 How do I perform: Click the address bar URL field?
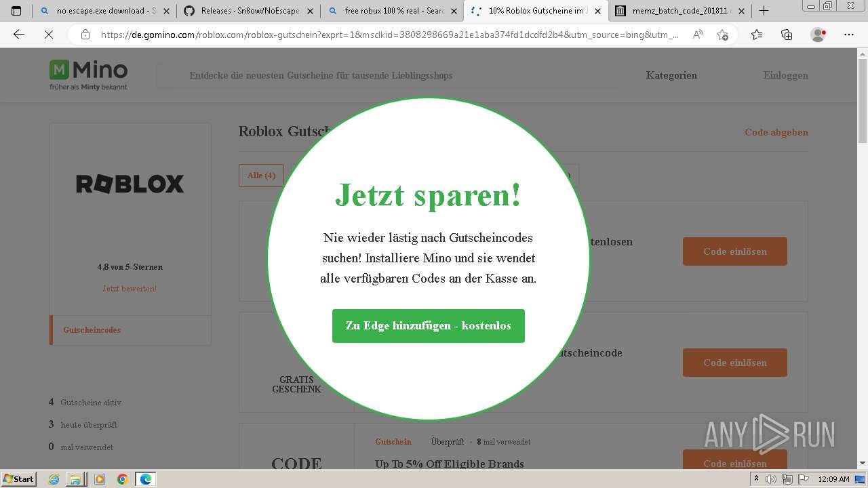[390, 35]
